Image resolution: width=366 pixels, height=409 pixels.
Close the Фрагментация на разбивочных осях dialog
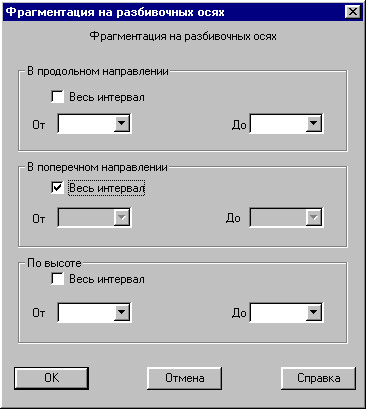353,12
